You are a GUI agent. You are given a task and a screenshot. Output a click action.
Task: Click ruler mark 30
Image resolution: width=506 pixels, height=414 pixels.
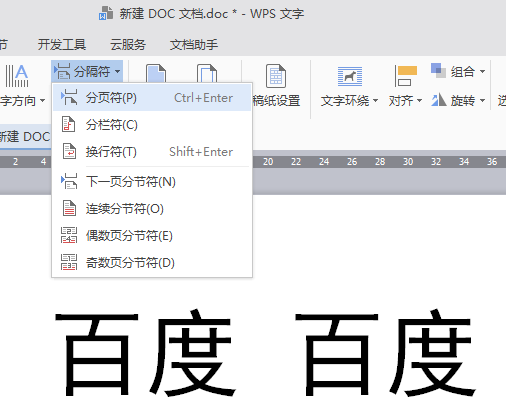tap(408, 162)
